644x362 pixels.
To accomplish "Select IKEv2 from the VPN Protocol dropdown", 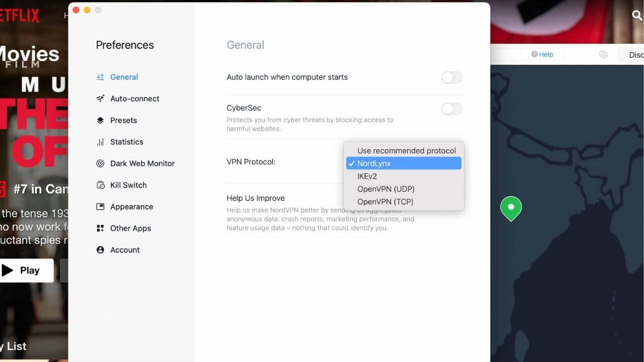I will (367, 176).
